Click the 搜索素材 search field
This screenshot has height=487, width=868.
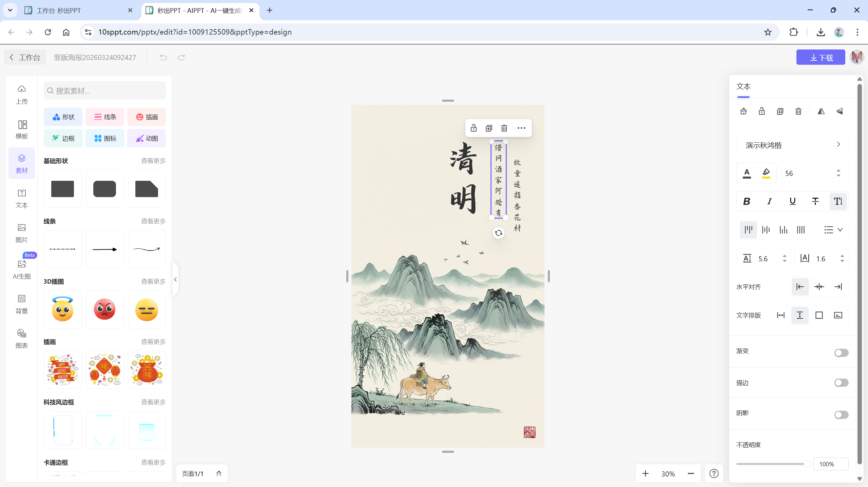tap(105, 90)
